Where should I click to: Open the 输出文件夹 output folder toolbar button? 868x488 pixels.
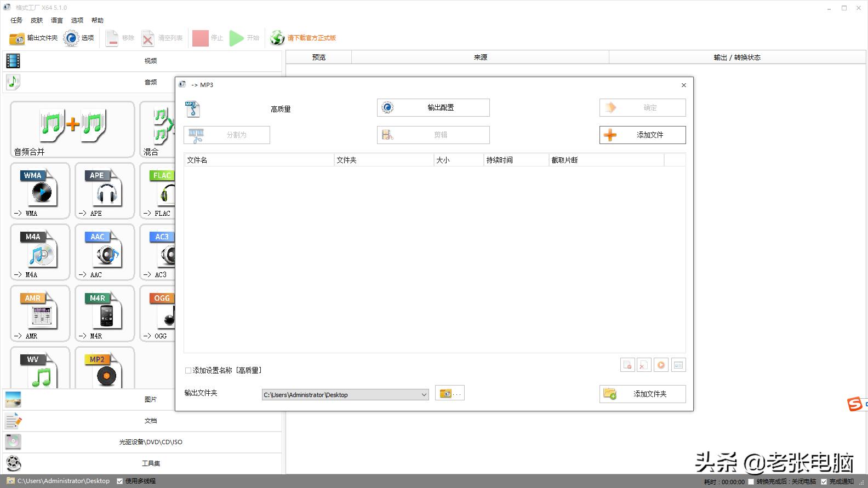pos(33,38)
